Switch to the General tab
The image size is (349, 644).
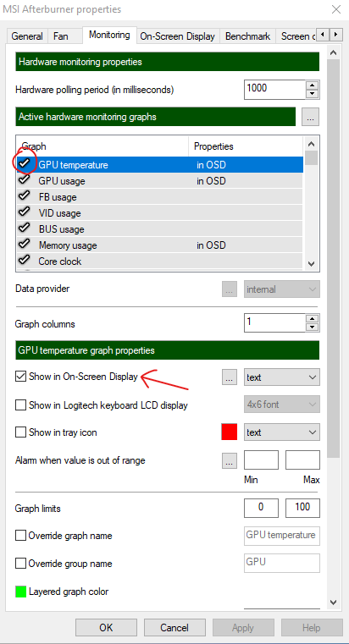[27, 36]
